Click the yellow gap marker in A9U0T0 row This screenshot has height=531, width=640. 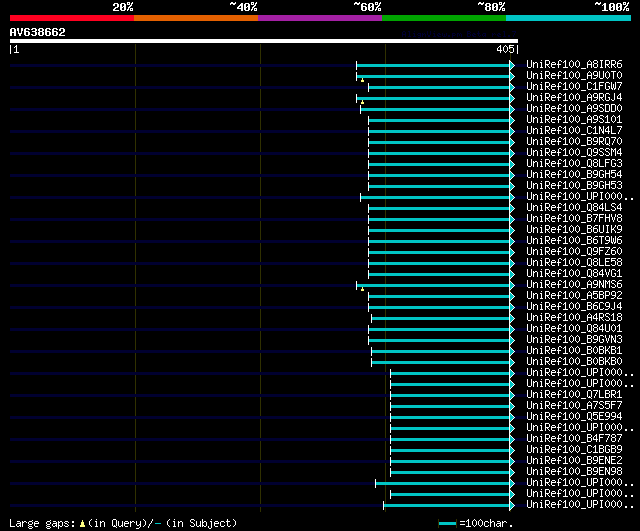coord(362,80)
